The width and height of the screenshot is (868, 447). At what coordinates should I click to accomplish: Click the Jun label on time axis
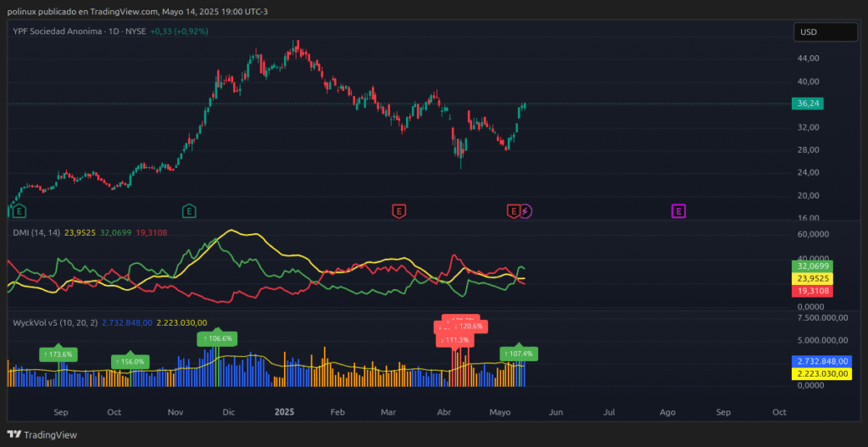pos(556,412)
